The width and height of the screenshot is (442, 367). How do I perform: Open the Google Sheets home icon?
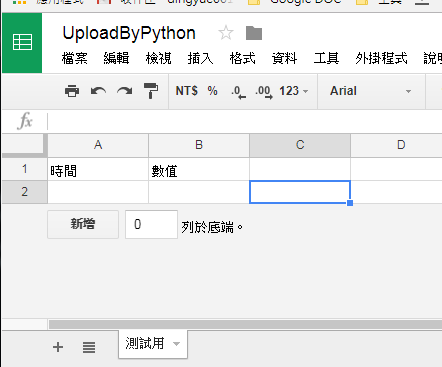click(22, 43)
